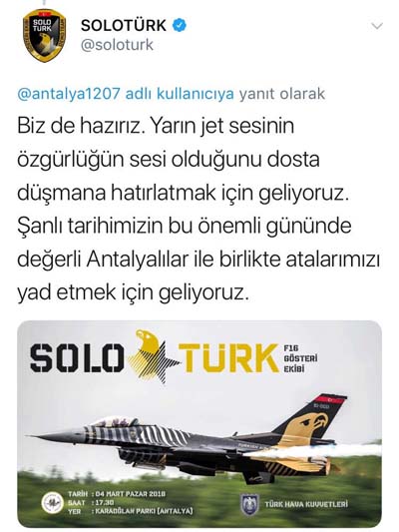399x532 pixels.
Task: Click the golden eagle star logo in poster
Action: click(x=154, y=356)
